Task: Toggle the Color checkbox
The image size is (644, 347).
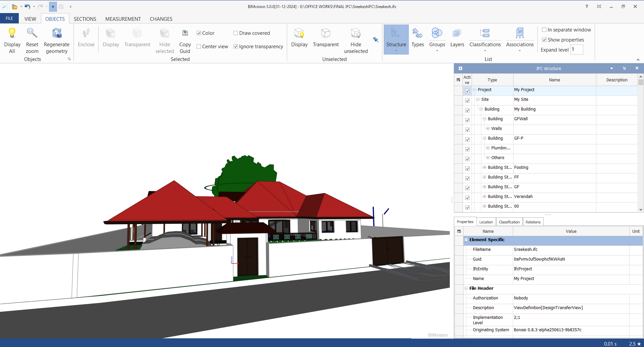Action: click(199, 33)
